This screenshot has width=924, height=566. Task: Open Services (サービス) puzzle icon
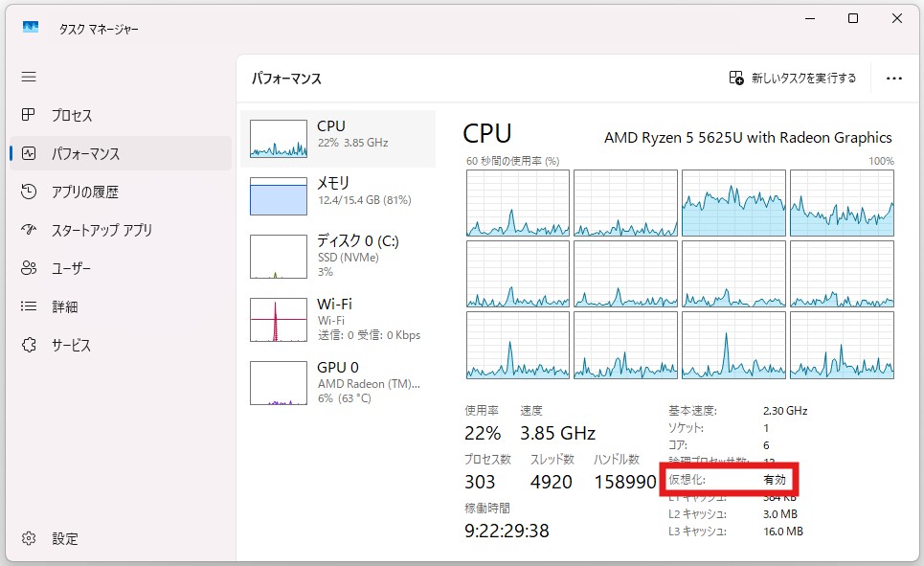click(29, 345)
